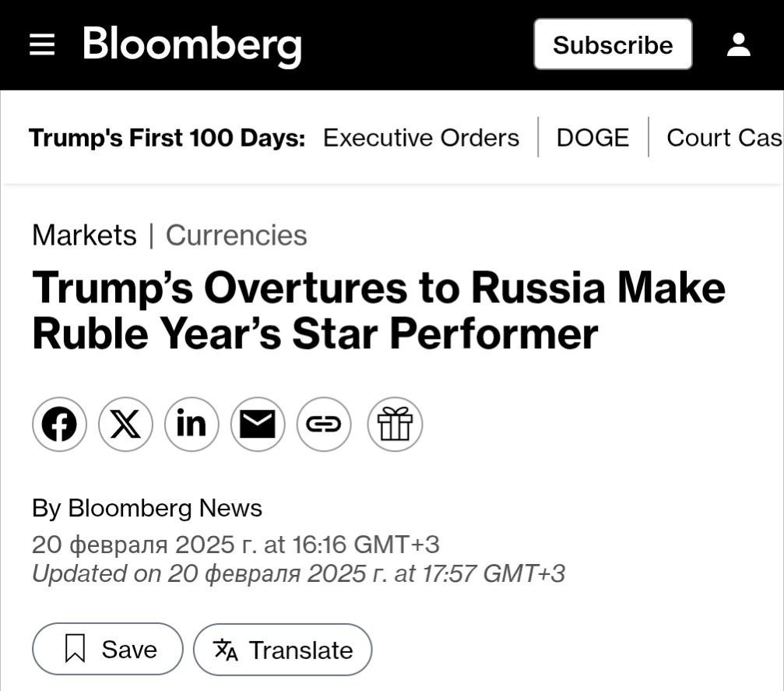
Task: Click the article headline about the ruble
Action: [x=378, y=310]
